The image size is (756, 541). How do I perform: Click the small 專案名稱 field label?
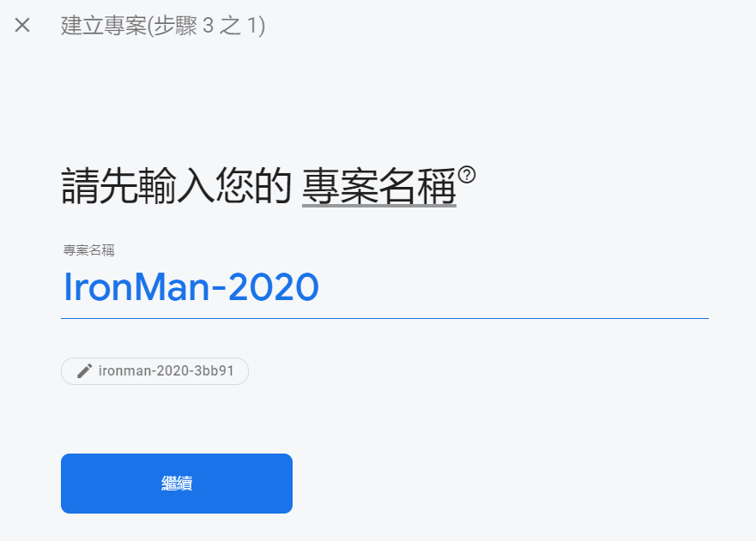pos(88,250)
